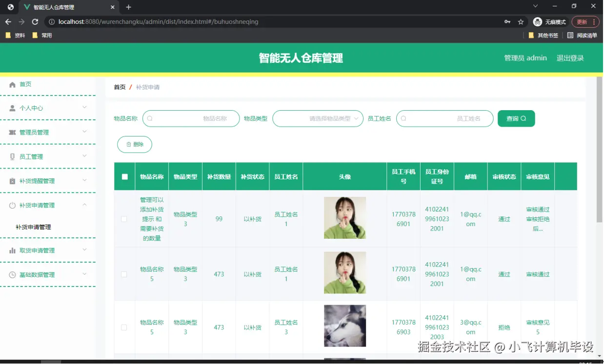Click the 3@qq.com email cell

tap(470, 327)
